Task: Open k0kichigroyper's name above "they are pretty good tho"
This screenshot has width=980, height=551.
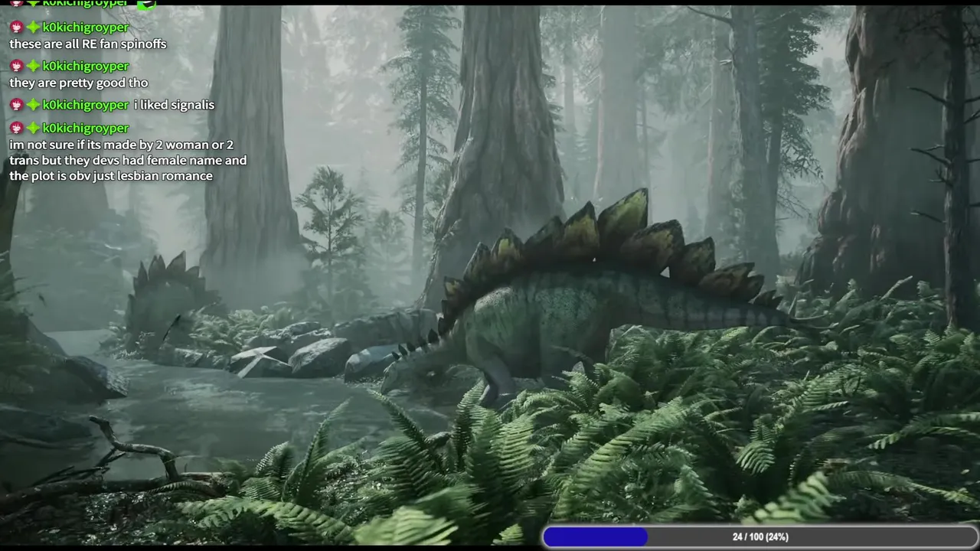Action: click(86, 66)
